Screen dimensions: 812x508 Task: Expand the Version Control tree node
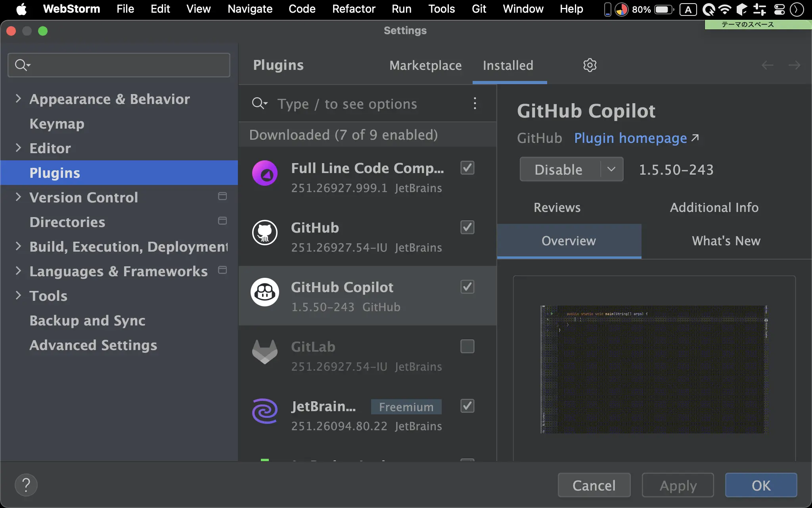click(x=18, y=197)
